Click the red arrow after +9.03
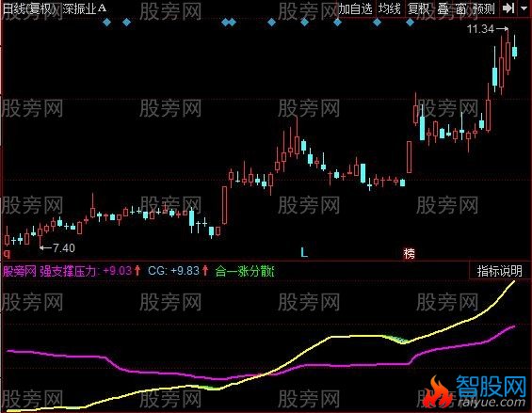Screen dimensions: 532x413 coord(137,271)
